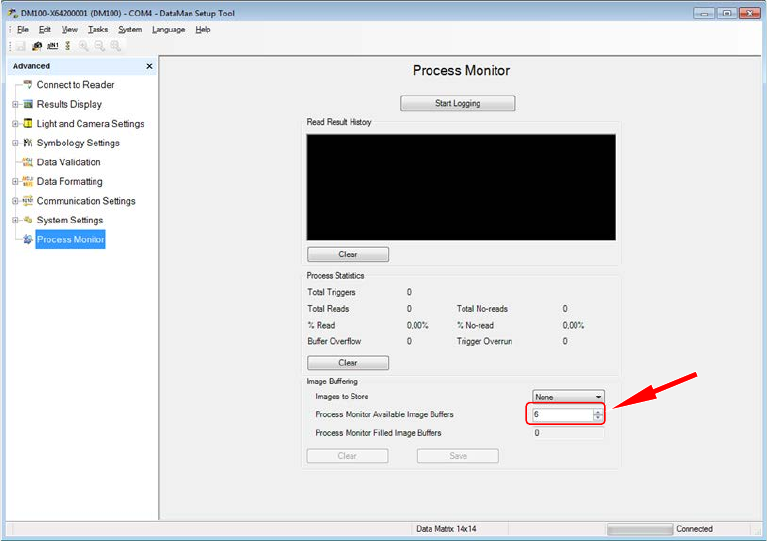Screen dimensions: 767x541
Task: Click the Total No-reads label
Action: (x=482, y=309)
